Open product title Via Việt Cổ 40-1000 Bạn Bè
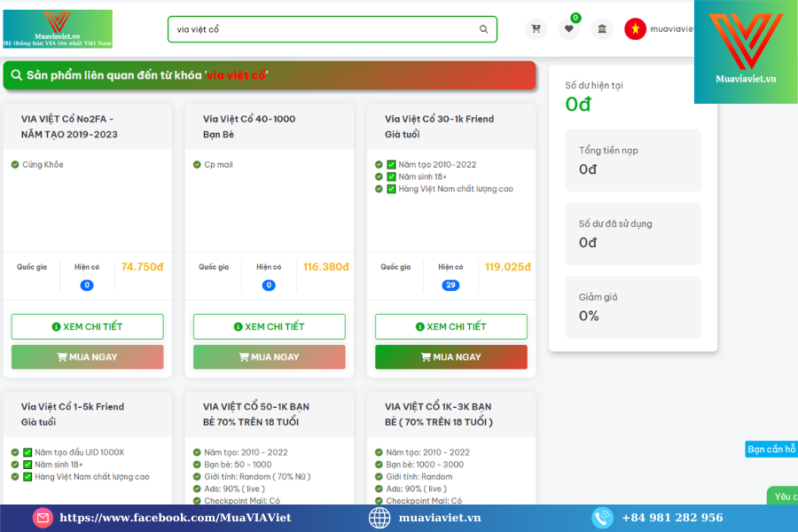Viewport: 798px width, 532px height. [x=249, y=127]
